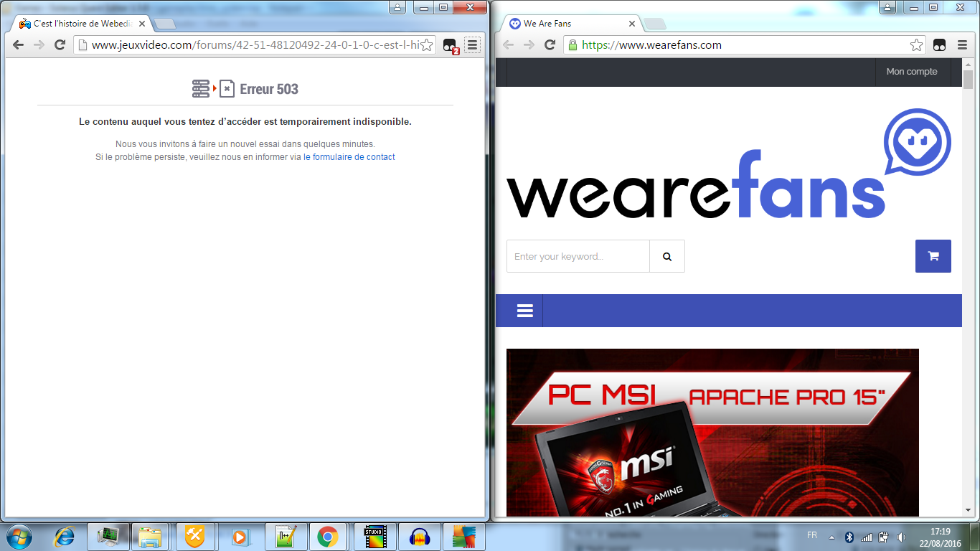This screenshot has width=980, height=551.
Task: Open the PC MSI Apache Pro 15 banner
Action: [x=712, y=433]
